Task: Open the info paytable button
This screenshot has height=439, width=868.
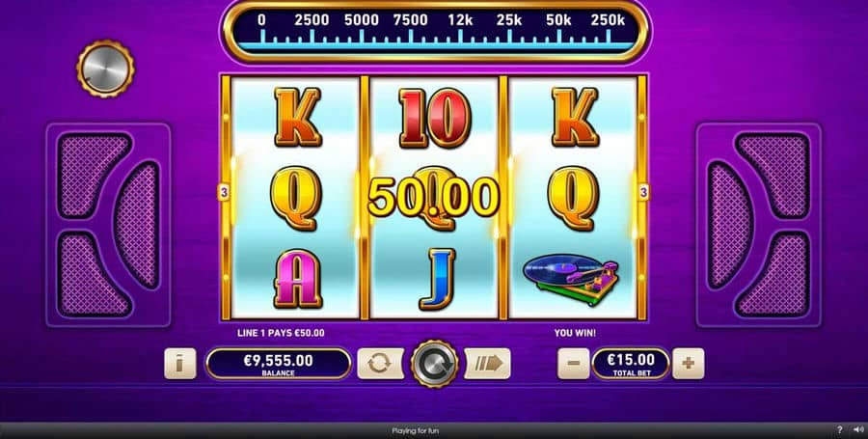Action: tap(180, 364)
